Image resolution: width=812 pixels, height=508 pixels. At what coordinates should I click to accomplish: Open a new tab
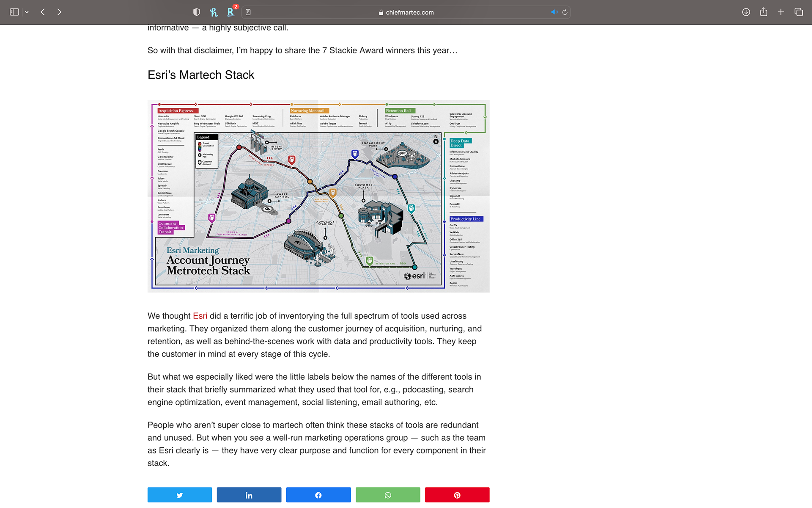[x=781, y=12]
